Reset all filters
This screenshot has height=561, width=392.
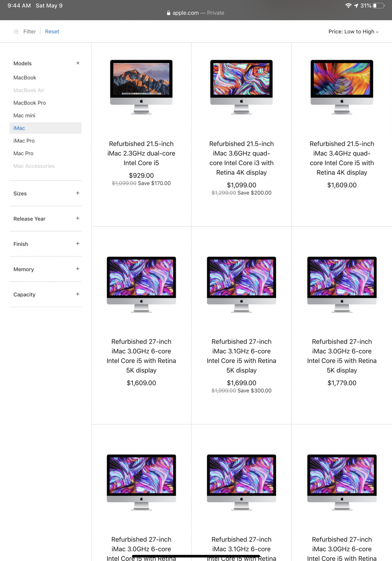click(x=52, y=31)
